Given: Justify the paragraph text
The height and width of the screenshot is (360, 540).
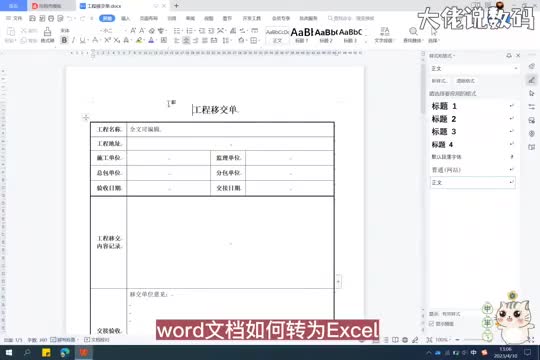Looking at the screenshot, I should (205, 40).
